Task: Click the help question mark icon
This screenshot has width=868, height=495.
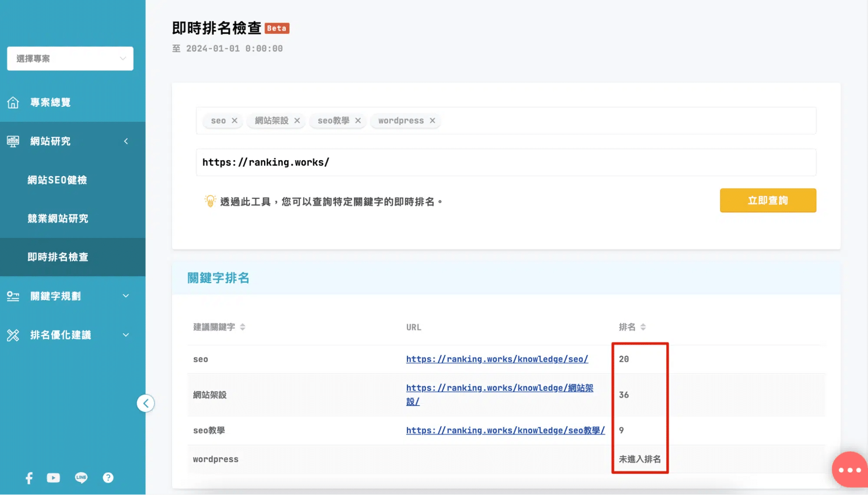Action: coord(108,478)
